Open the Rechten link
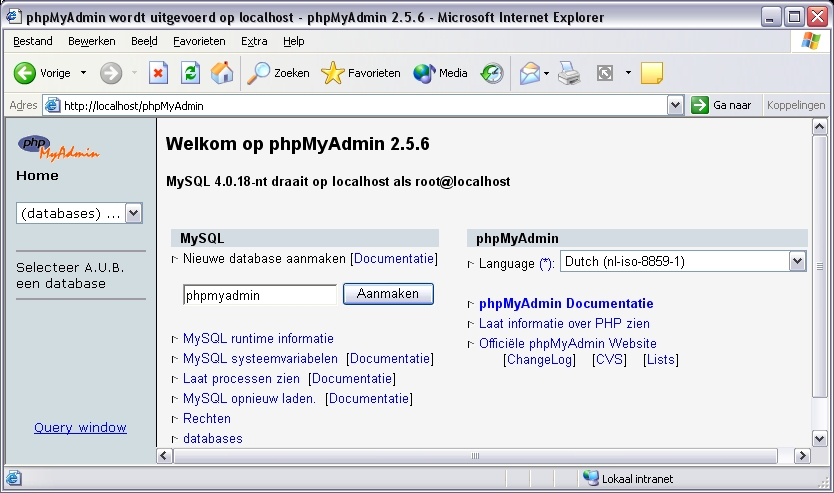 [x=207, y=419]
